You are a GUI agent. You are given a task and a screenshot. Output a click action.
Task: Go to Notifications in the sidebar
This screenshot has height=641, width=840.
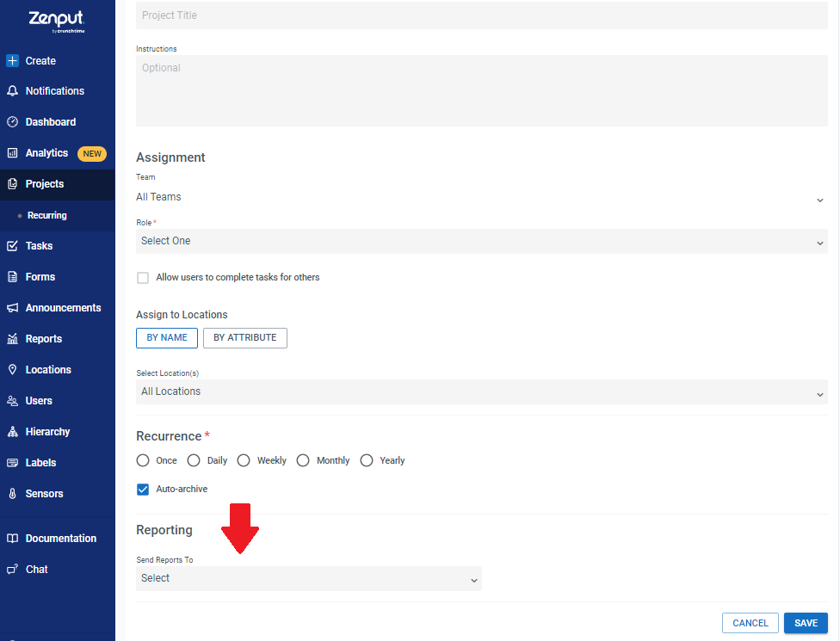(54, 91)
